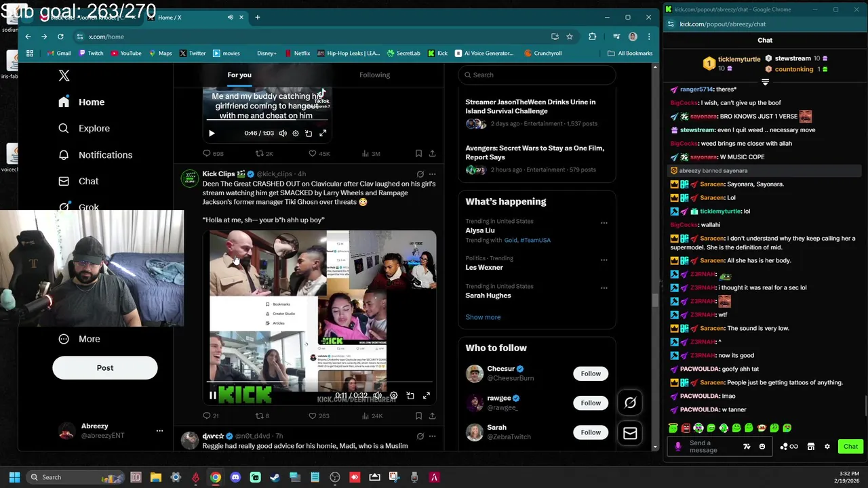Bookmark this page with star icon
The image size is (868, 488).
[x=570, y=37]
